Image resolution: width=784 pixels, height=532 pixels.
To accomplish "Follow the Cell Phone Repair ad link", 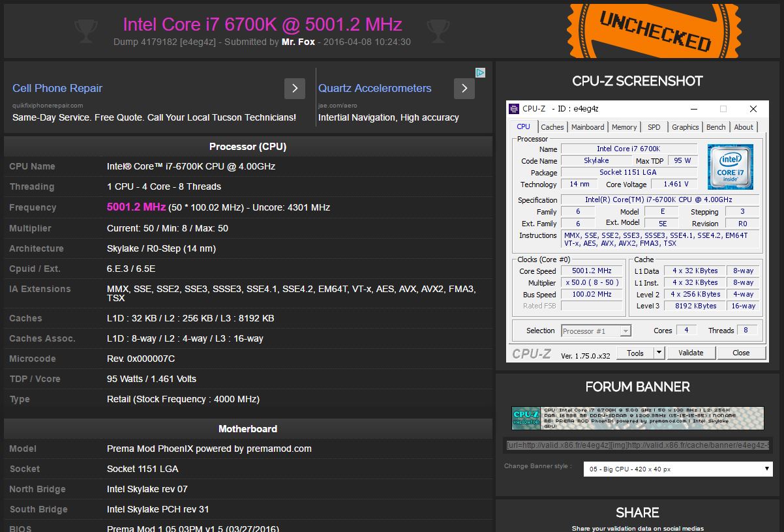I will 57,88.
